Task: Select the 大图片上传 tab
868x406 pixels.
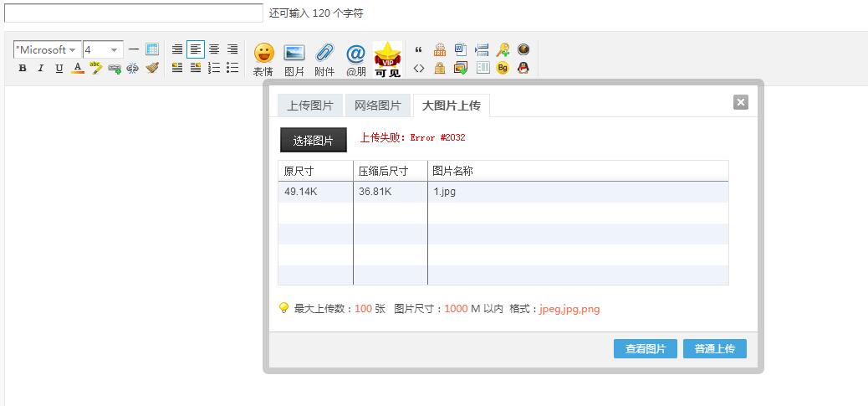Action: point(452,105)
